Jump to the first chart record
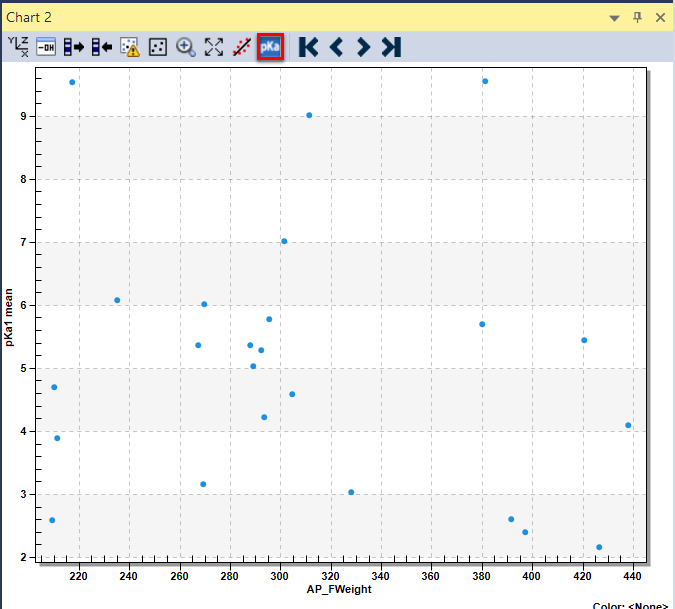Image resolution: width=675 pixels, height=609 pixels. 308,46
